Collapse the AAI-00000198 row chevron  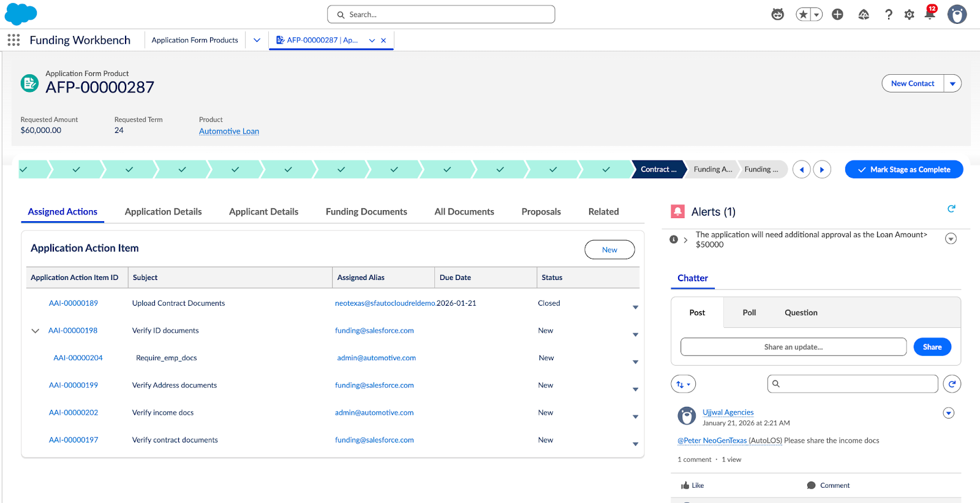pos(35,331)
